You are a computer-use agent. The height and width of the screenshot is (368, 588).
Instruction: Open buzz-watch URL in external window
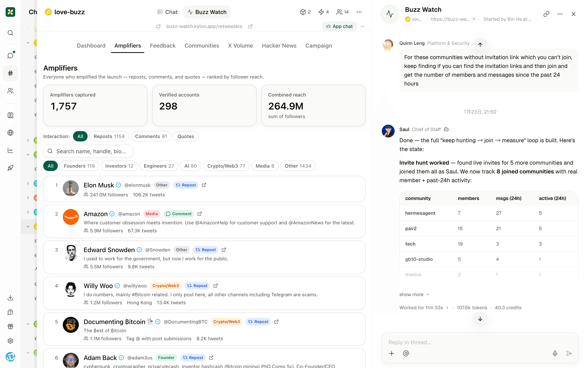coord(250,26)
